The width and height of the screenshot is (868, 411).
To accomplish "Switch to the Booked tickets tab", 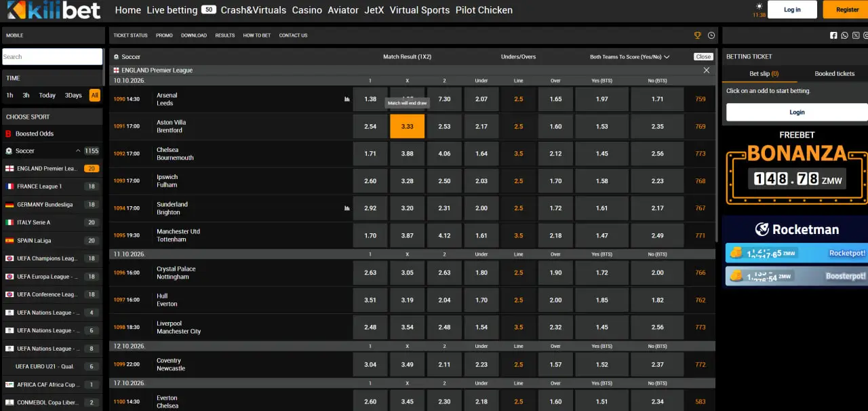I will pos(835,74).
